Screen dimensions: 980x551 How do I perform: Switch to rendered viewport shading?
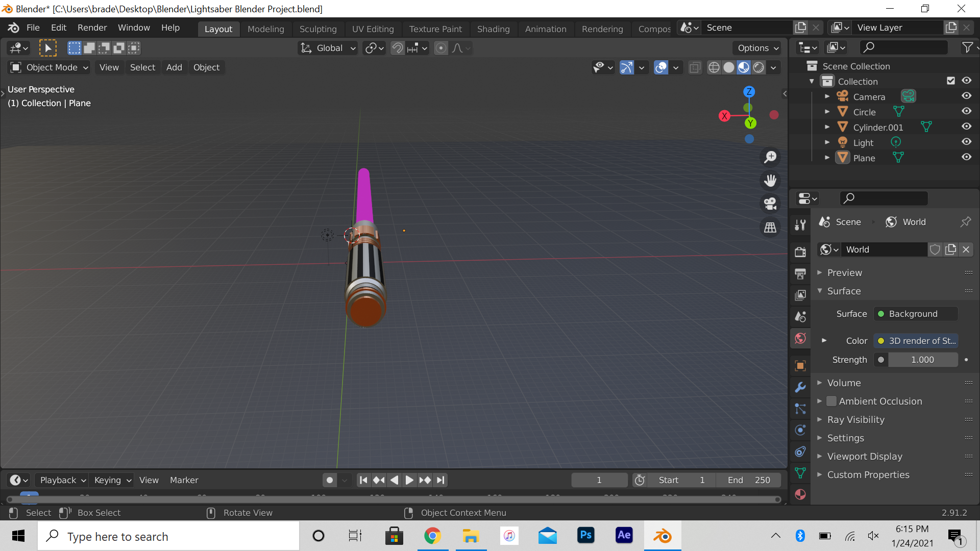[x=759, y=67]
